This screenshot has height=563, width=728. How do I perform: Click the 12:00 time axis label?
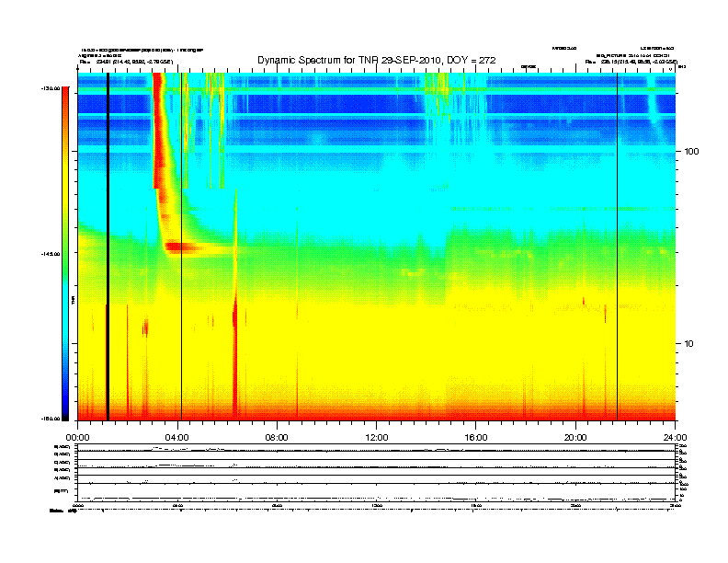377,438
